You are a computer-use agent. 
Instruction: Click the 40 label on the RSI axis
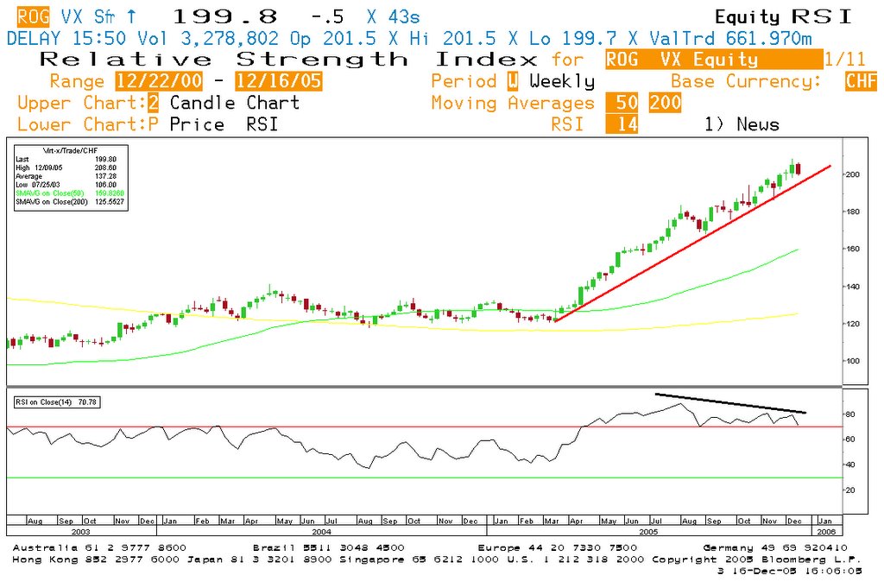(850, 465)
